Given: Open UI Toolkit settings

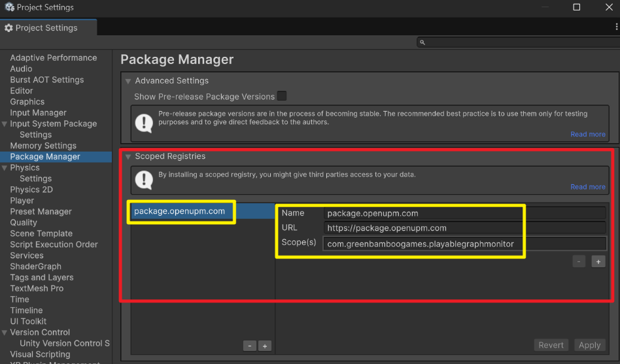Looking at the screenshot, I should (x=28, y=322).
